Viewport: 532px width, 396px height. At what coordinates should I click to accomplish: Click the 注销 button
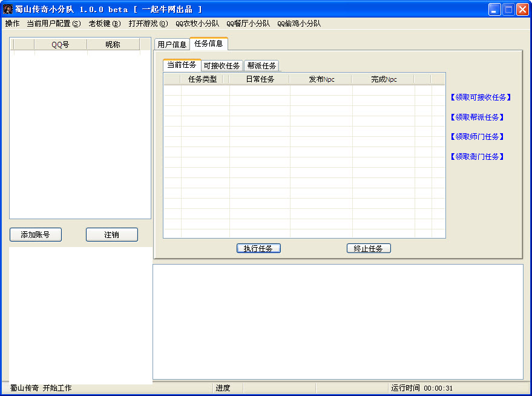pyautogui.click(x=111, y=234)
